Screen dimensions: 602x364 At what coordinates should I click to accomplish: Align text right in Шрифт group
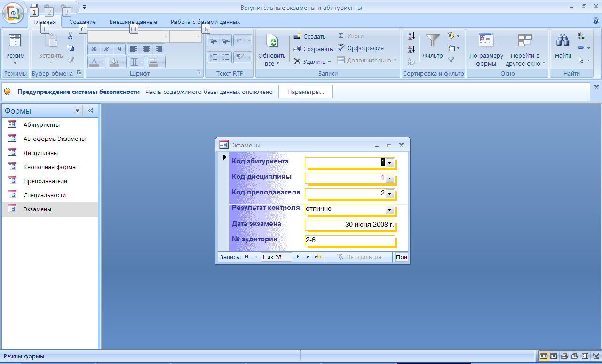pos(159,49)
